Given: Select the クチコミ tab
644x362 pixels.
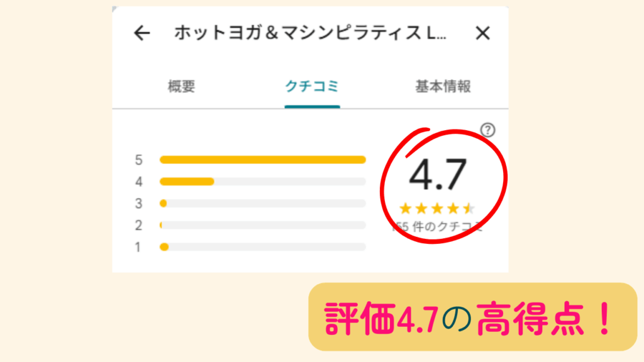Looking at the screenshot, I should coord(312,87).
